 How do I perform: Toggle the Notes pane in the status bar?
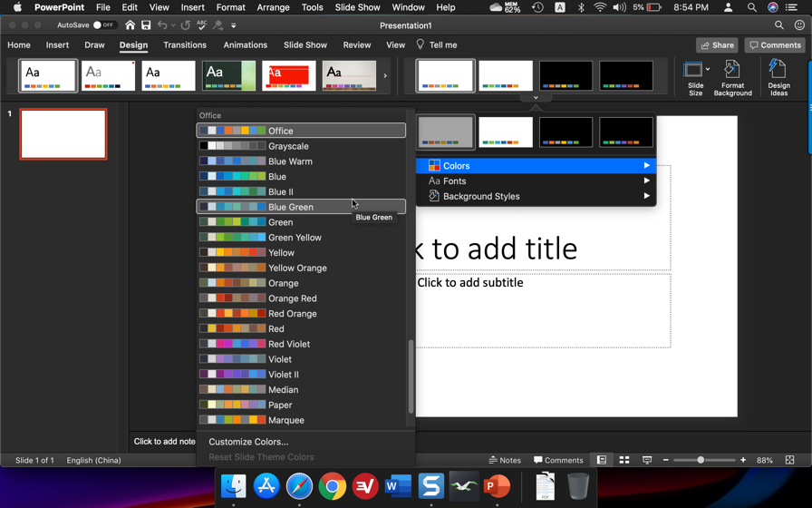pyautogui.click(x=505, y=460)
